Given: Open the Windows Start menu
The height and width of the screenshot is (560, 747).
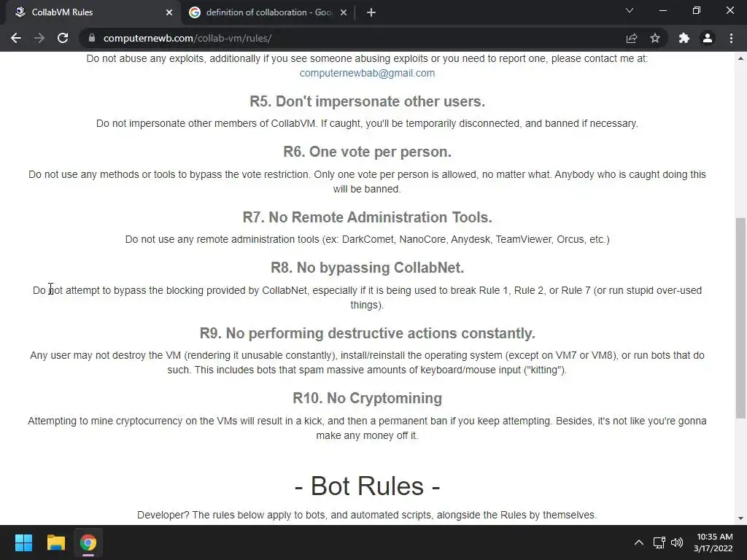Looking at the screenshot, I should tap(23, 542).
